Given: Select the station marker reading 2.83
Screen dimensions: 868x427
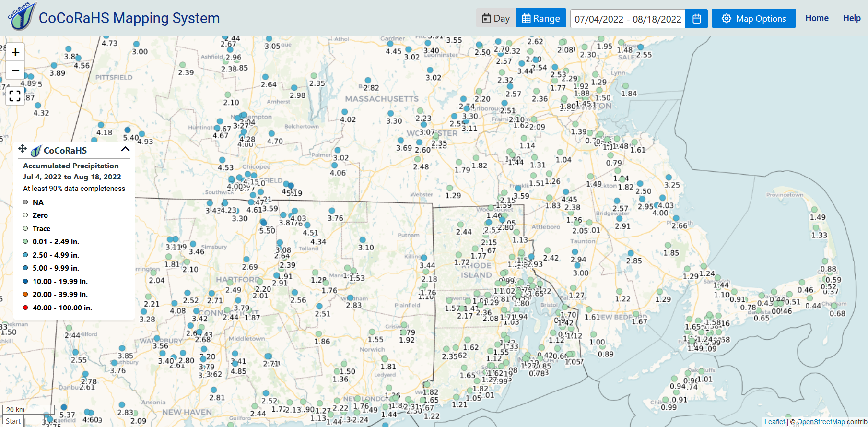Looking at the screenshot, I should tap(351, 298).
